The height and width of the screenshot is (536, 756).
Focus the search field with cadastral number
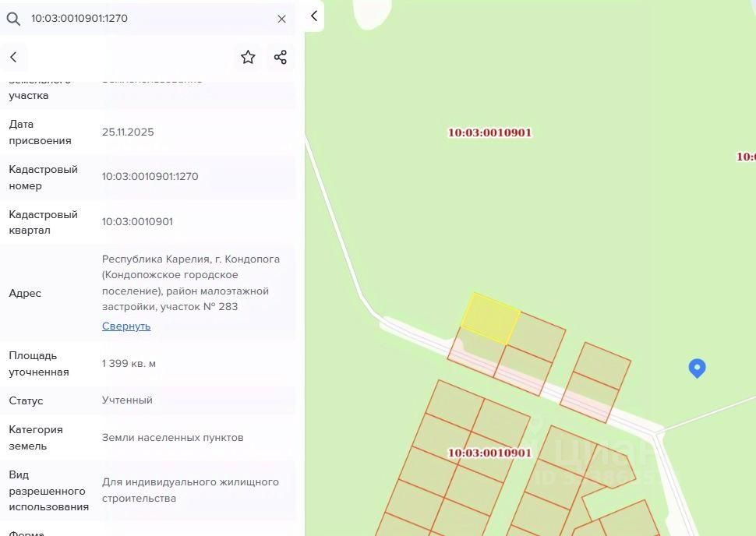tap(150, 19)
